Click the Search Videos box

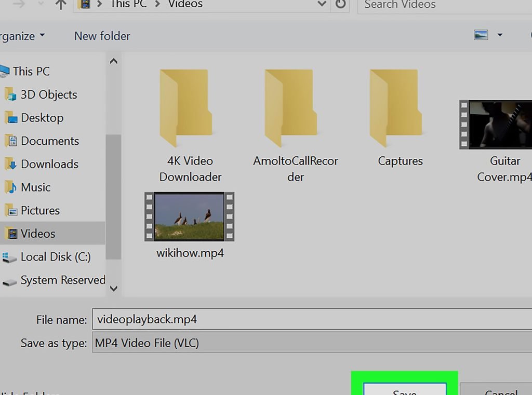pyautogui.click(x=442, y=5)
